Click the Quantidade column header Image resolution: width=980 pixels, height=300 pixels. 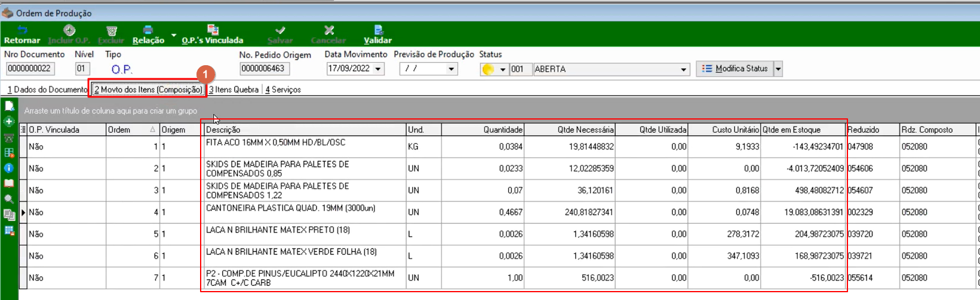click(x=483, y=130)
